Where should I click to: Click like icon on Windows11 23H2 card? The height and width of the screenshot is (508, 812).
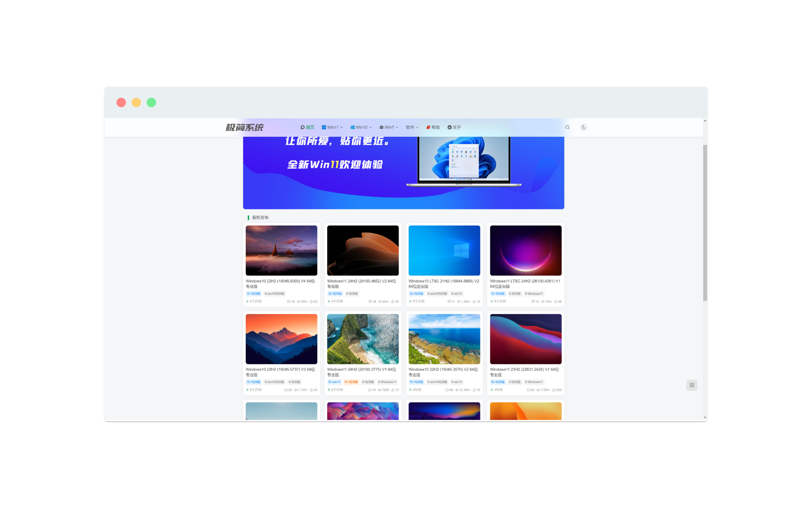coord(554,390)
